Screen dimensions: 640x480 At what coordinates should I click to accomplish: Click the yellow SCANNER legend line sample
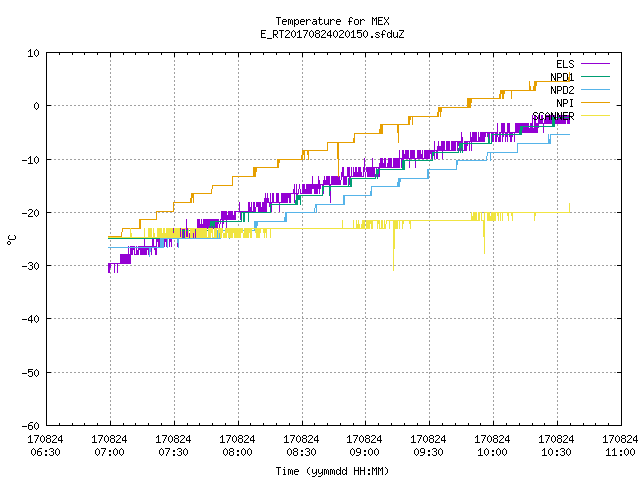(595, 116)
